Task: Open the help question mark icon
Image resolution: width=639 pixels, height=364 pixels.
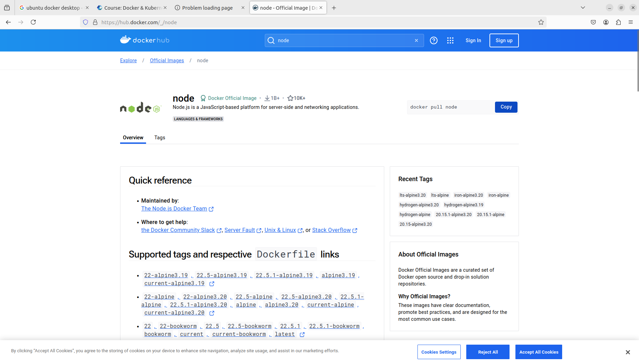Action: click(433, 40)
